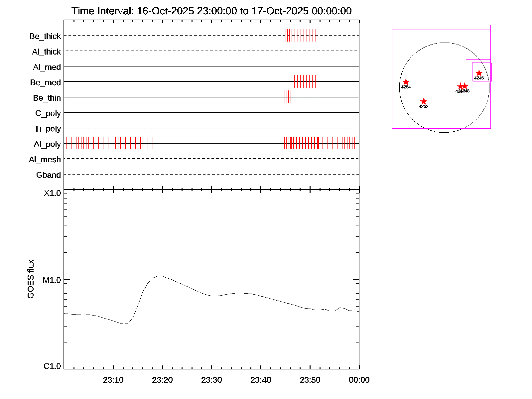
Task: Click the red star for region 4246
Action: coord(479,73)
